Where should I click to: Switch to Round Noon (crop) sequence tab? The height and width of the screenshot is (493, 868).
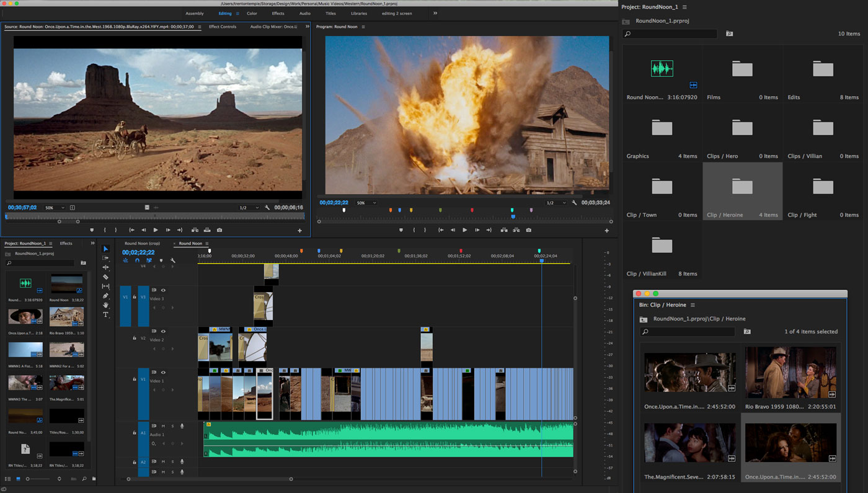(142, 243)
